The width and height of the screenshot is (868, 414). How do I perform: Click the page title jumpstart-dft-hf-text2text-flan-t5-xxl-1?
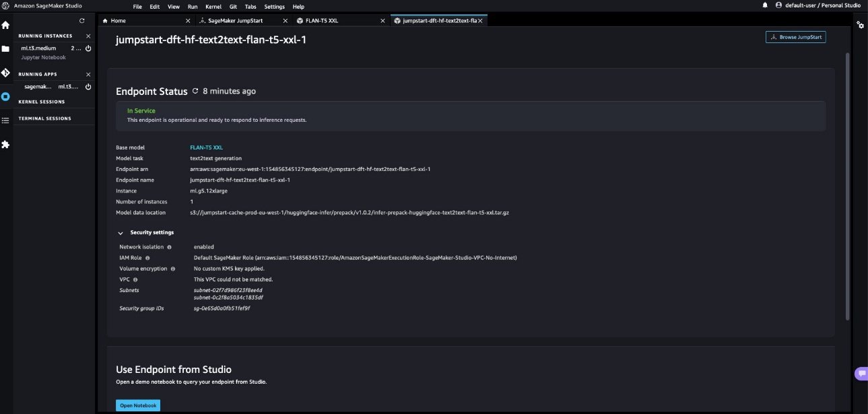211,40
